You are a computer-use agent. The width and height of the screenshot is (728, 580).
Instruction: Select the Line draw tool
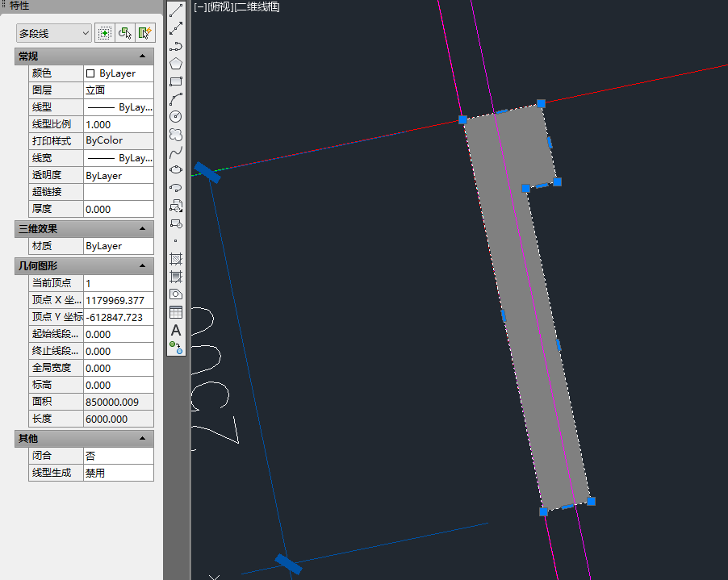(x=176, y=10)
